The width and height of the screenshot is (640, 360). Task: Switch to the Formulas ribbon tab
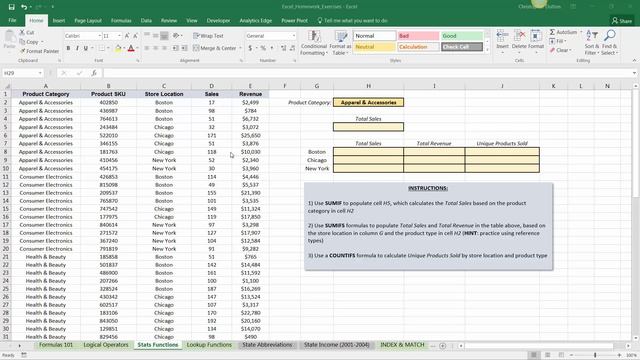point(121,20)
